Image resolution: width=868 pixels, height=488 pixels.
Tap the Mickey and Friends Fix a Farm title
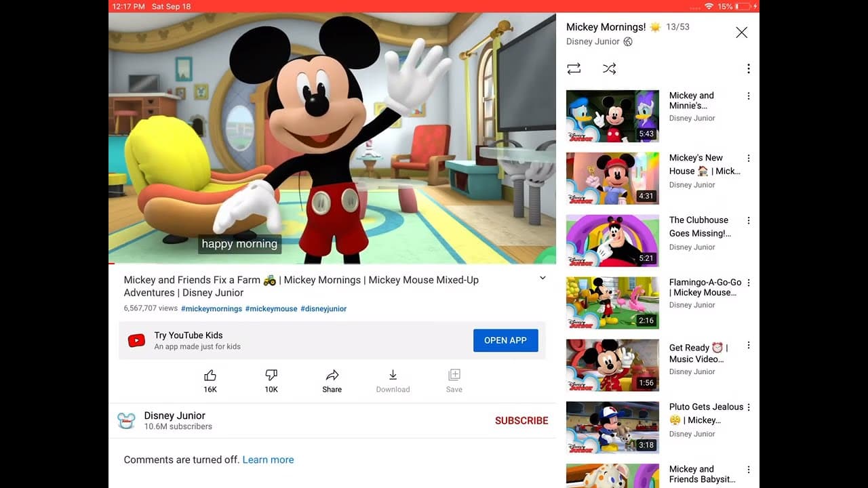tap(301, 286)
